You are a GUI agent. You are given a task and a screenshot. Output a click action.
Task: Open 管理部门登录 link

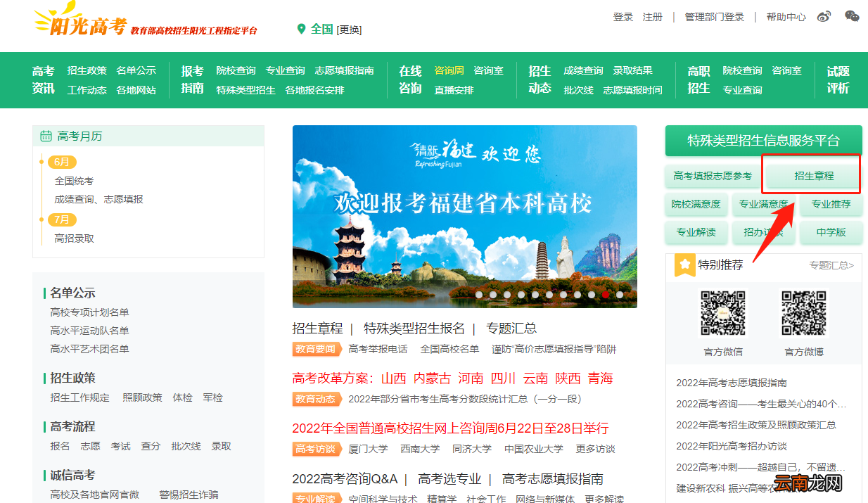pyautogui.click(x=715, y=17)
